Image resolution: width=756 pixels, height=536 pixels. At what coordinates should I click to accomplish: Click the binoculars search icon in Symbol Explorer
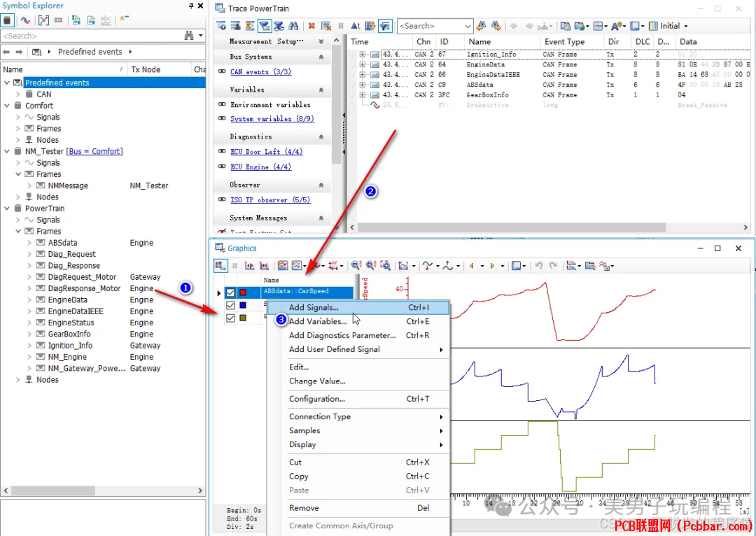[189, 36]
